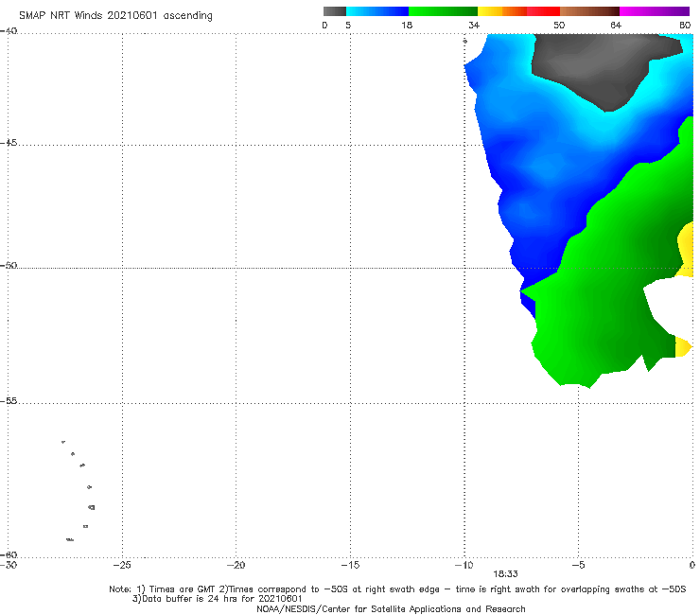700x615 pixels.
Task: Click the longitude axis label '-10'
Action: point(464,566)
